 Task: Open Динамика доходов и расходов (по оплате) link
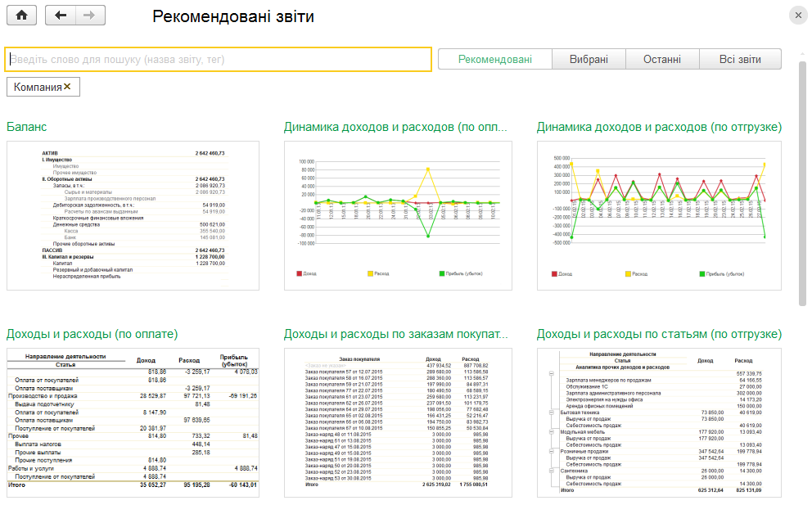(x=395, y=127)
